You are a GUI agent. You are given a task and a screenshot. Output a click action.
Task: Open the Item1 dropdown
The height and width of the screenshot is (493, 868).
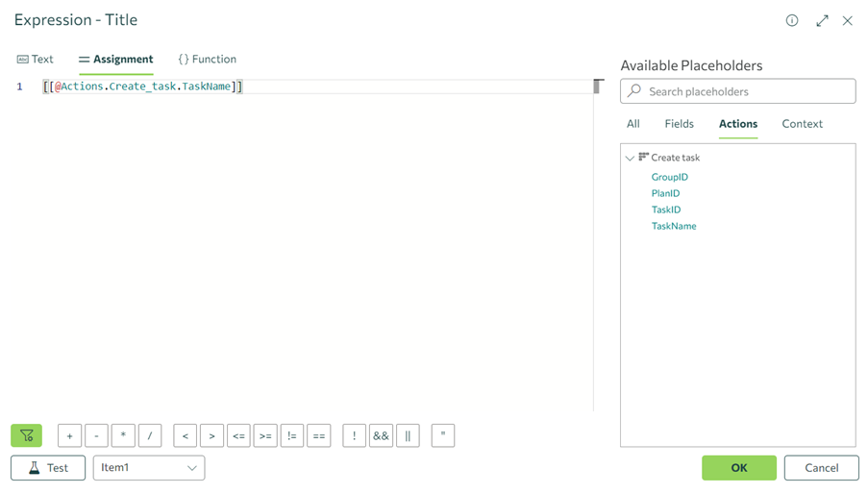coord(149,468)
